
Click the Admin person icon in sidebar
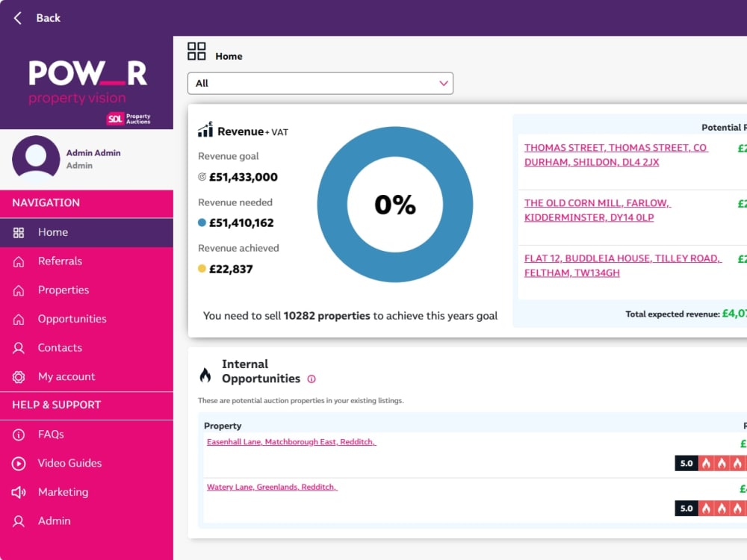(x=19, y=521)
